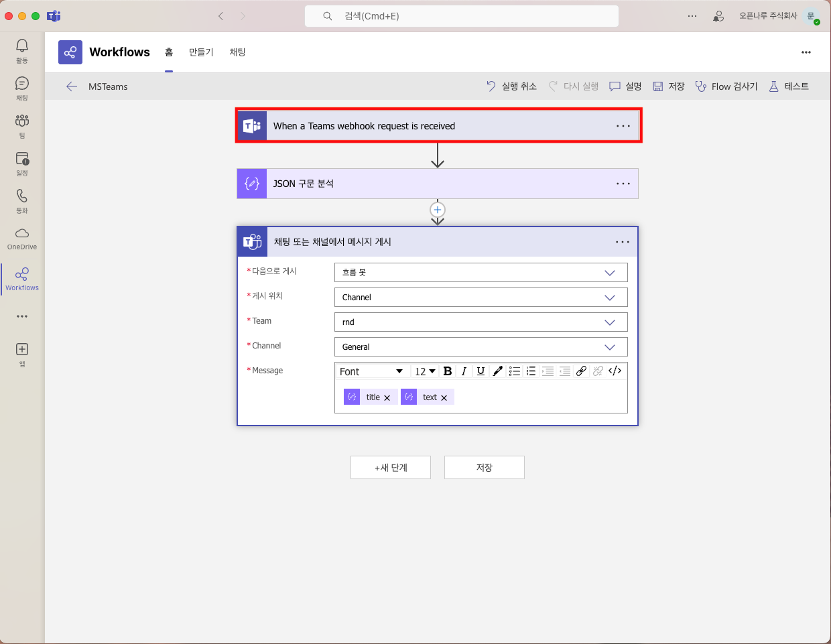
Task: Open the Team dropdown showing rnd
Action: pos(481,322)
